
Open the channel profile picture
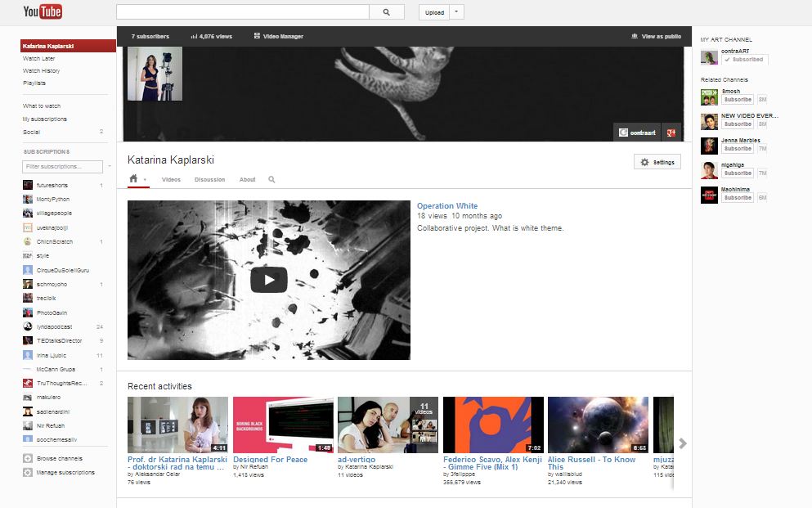[155, 74]
